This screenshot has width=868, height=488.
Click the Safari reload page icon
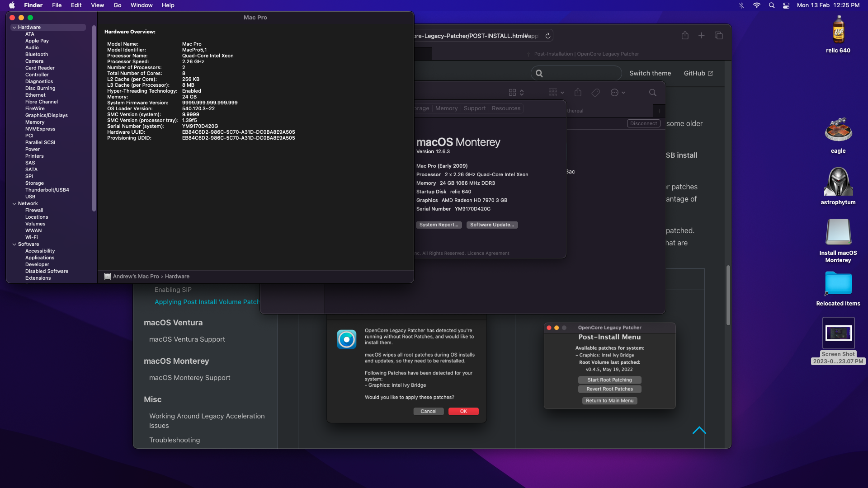tap(547, 36)
